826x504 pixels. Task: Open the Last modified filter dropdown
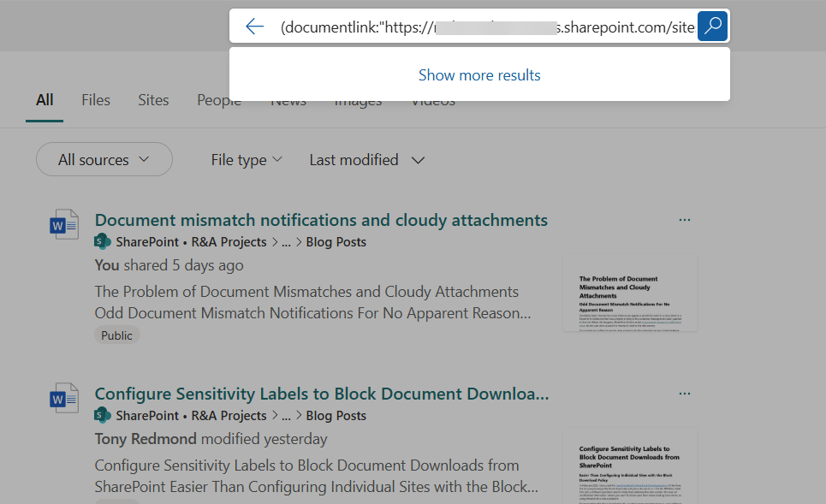(x=367, y=159)
